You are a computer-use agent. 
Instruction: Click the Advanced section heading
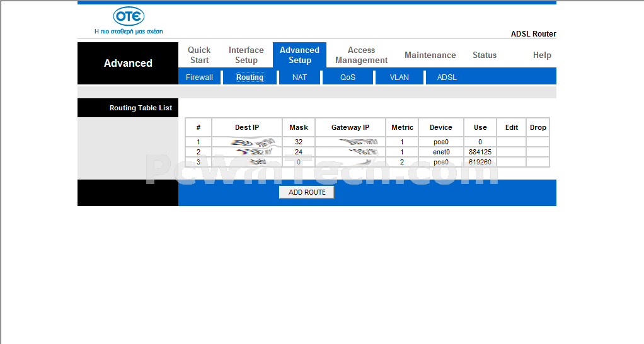point(128,63)
